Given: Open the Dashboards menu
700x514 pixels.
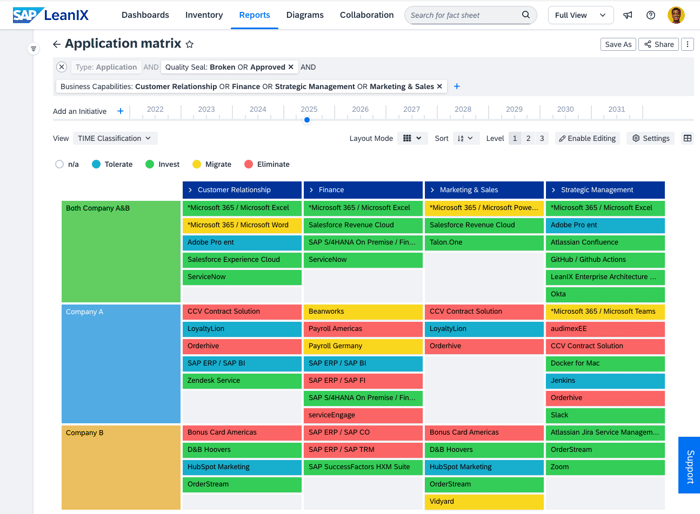Looking at the screenshot, I should pos(145,15).
